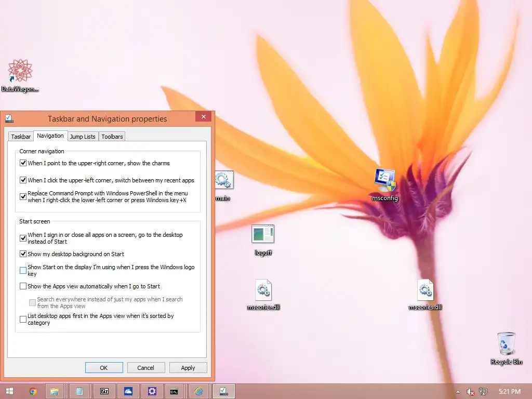Uncheck upper-left corner recent apps switching
The width and height of the screenshot is (532, 399).
click(23, 180)
